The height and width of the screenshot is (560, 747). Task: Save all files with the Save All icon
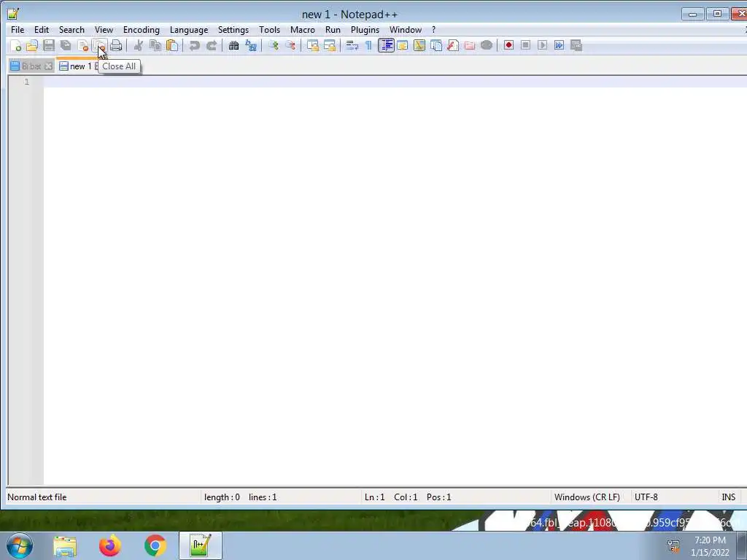click(66, 45)
